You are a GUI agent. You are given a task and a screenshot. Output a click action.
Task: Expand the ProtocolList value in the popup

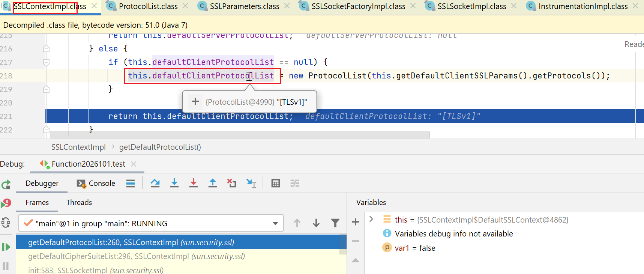tap(195, 102)
